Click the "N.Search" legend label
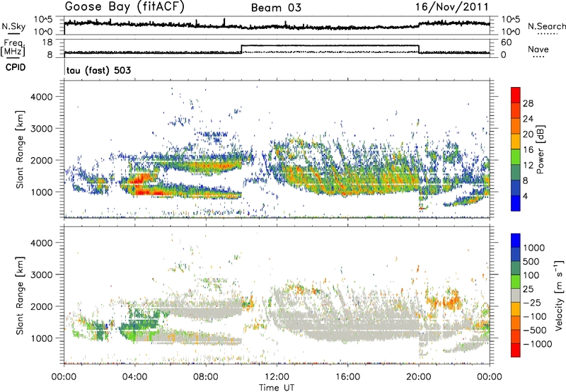Image resolution: width=566 pixels, height=392 pixels. pyautogui.click(x=546, y=26)
